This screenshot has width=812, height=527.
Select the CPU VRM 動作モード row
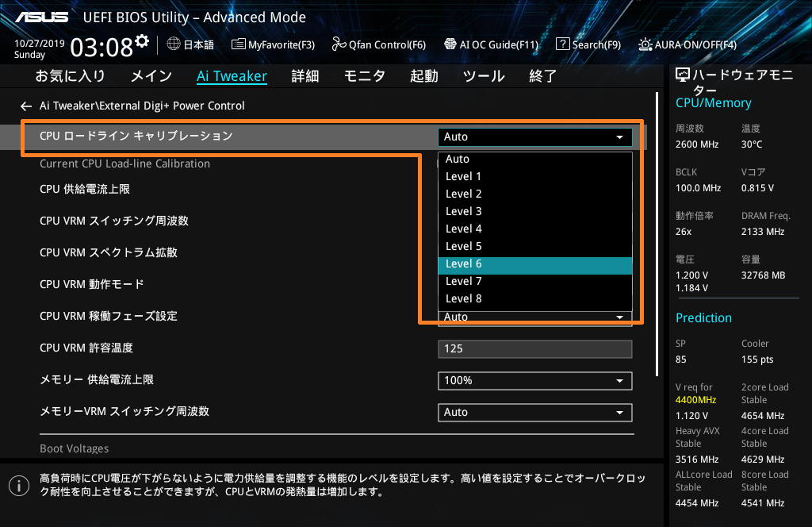point(92,284)
